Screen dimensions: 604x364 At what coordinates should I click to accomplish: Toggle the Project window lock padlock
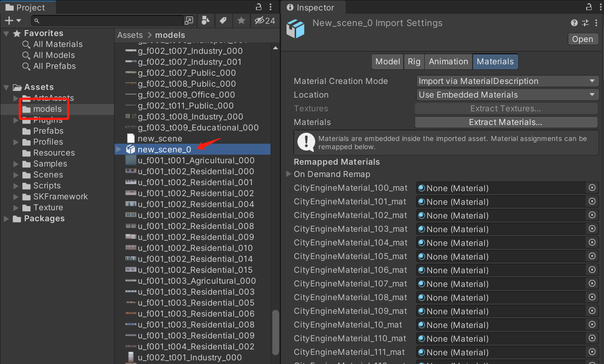258,6
